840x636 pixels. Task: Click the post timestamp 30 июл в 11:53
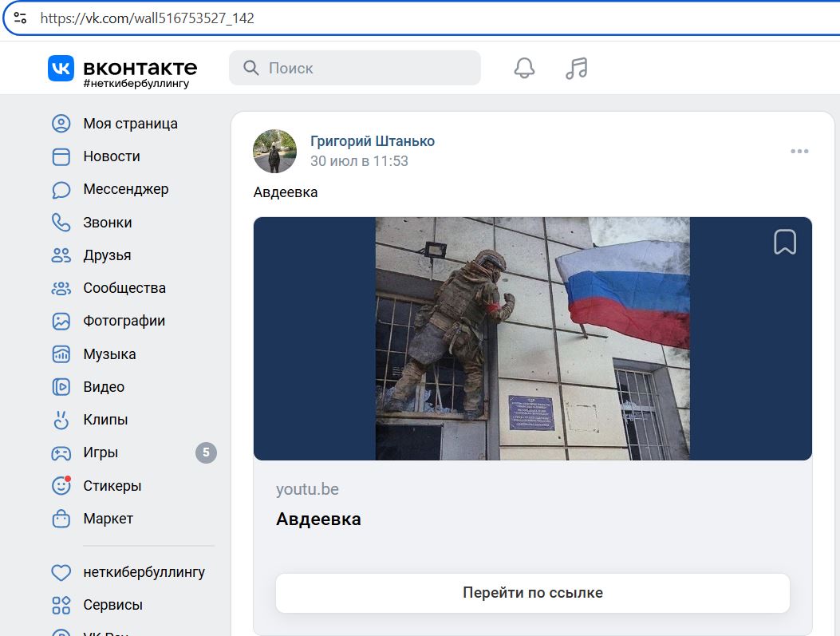tap(359, 161)
